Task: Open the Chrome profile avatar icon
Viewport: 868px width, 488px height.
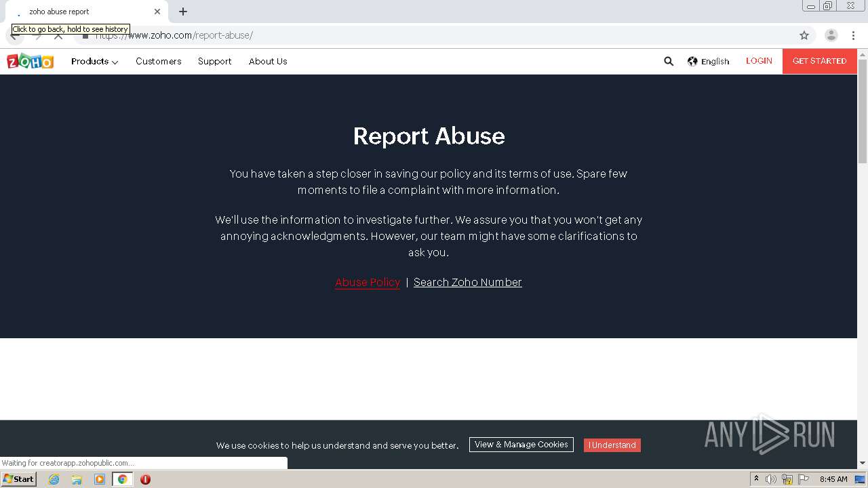Action: (x=831, y=35)
